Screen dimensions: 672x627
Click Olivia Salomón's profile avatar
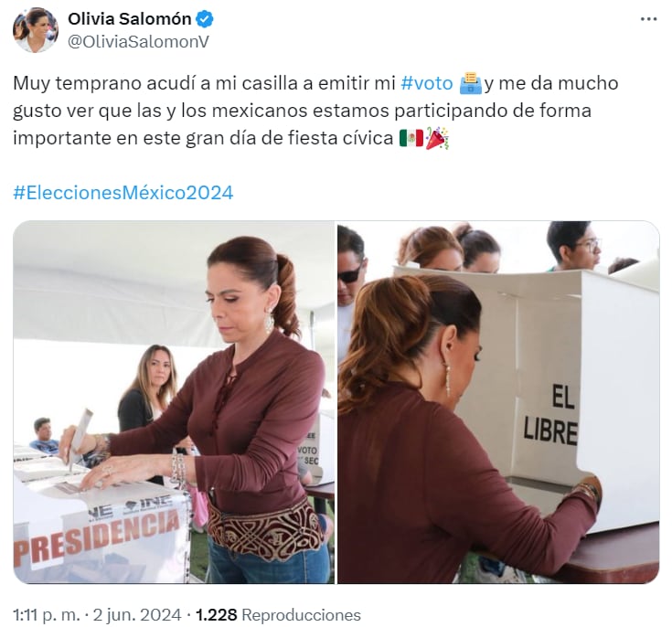pyautogui.click(x=36, y=30)
